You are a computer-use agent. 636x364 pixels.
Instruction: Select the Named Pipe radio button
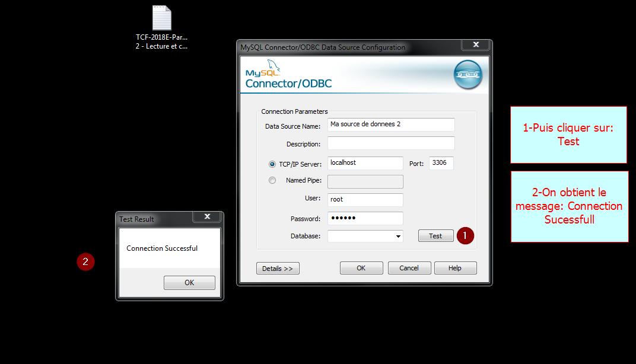(x=272, y=180)
